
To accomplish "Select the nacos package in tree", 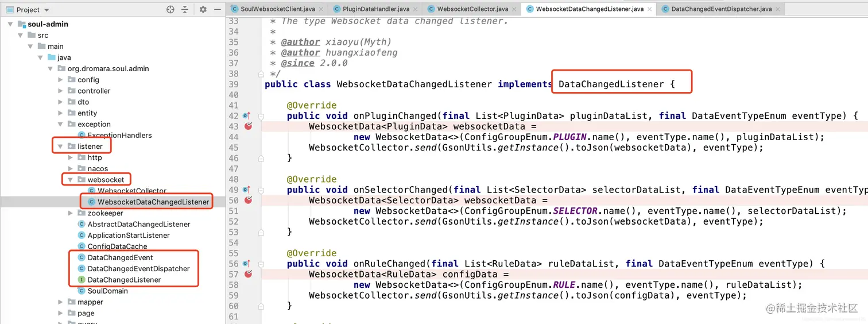I will [98, 168].
